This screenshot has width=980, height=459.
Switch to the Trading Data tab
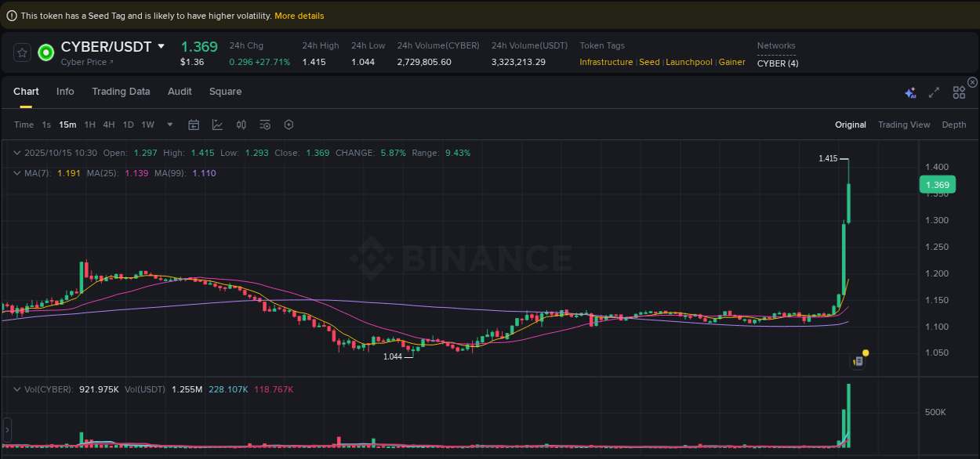121,92
